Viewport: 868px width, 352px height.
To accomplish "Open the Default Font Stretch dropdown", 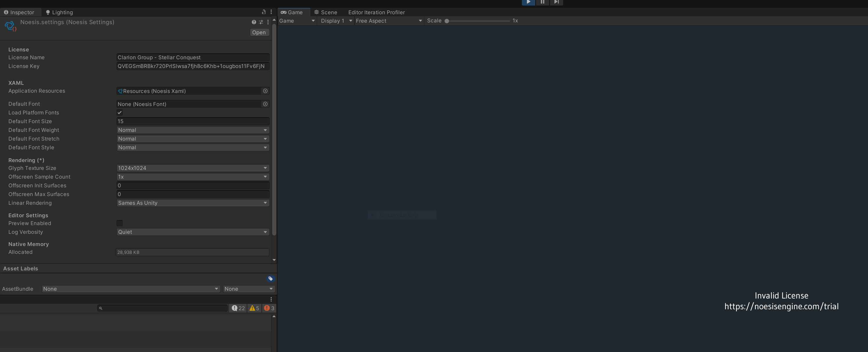I will coord(193,139).
